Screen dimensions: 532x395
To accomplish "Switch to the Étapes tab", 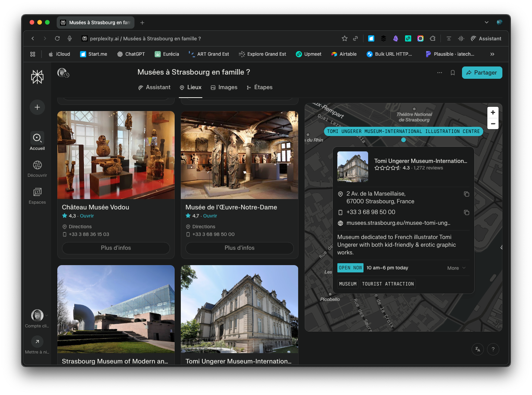I will click(x=259, y=88).
